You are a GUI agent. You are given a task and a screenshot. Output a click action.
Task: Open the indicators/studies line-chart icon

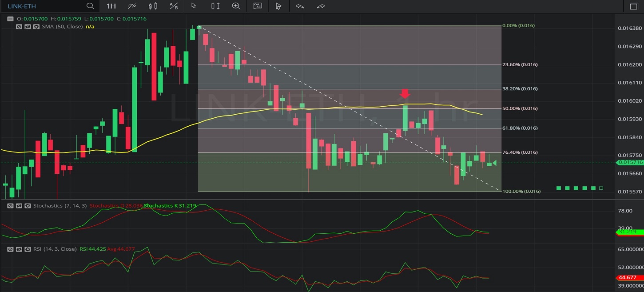click(x=132, y=6)
